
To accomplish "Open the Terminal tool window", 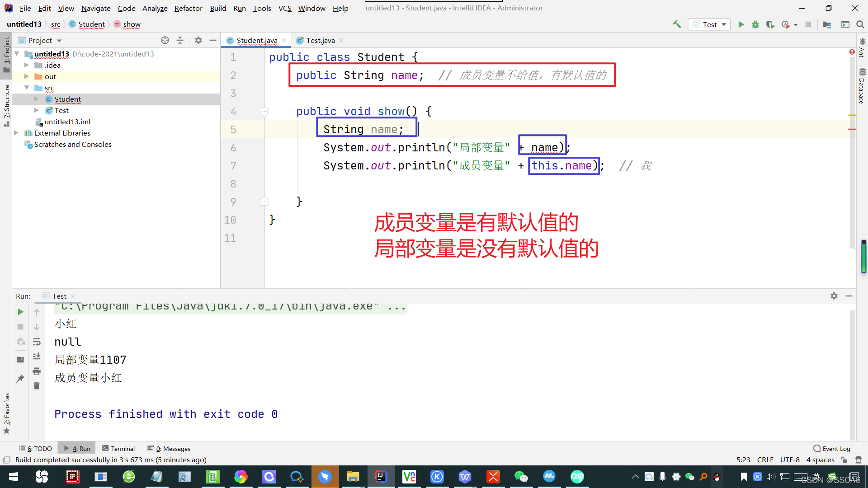I will 118,448.
